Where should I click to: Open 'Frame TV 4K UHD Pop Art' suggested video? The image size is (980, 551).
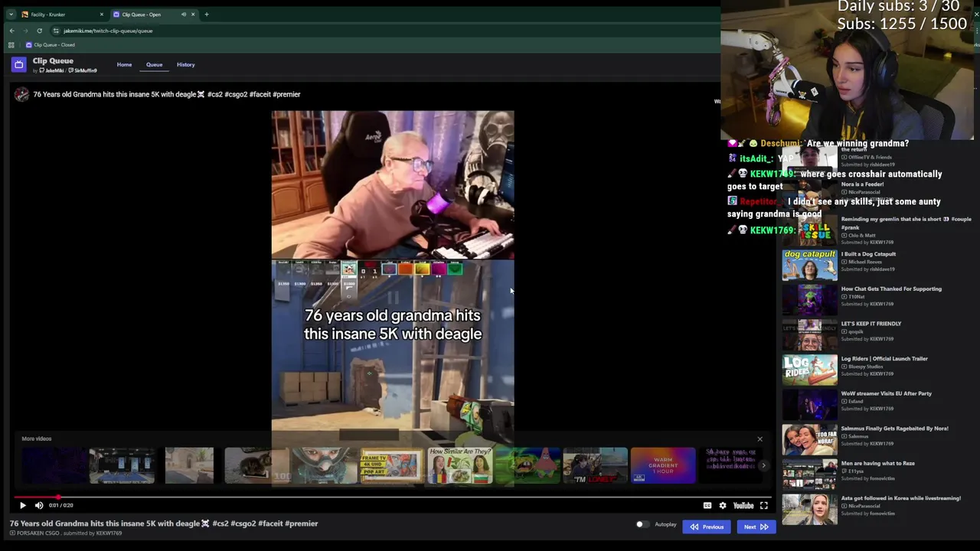[391, 465]
